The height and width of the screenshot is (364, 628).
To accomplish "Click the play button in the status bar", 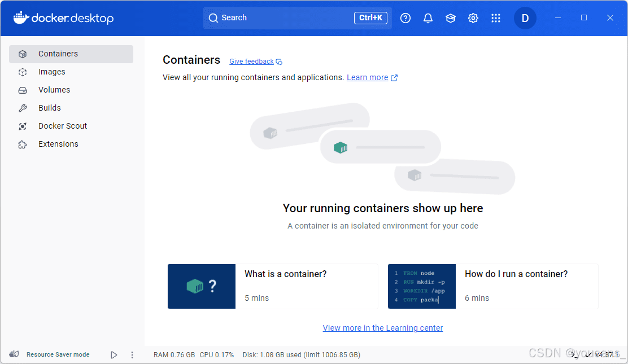I will [114, 355].
